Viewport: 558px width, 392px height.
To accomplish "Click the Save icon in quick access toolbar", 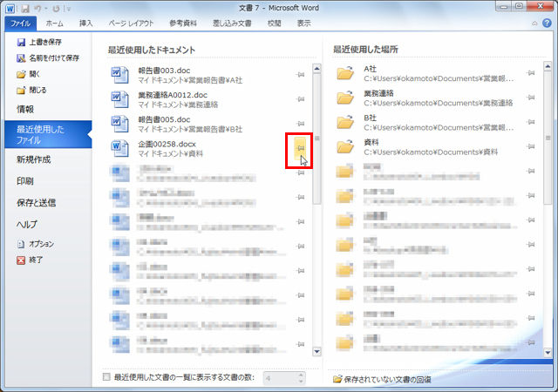I will (25, 8).
